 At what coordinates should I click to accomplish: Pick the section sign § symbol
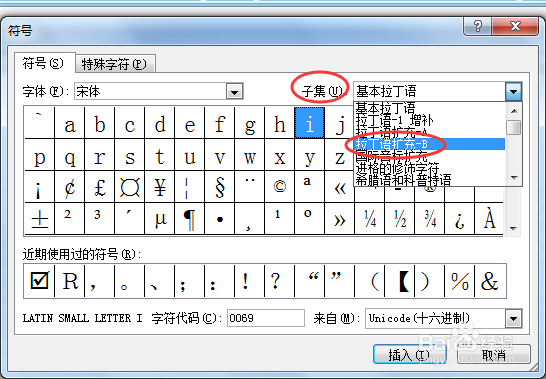click(x=220, y=187)
